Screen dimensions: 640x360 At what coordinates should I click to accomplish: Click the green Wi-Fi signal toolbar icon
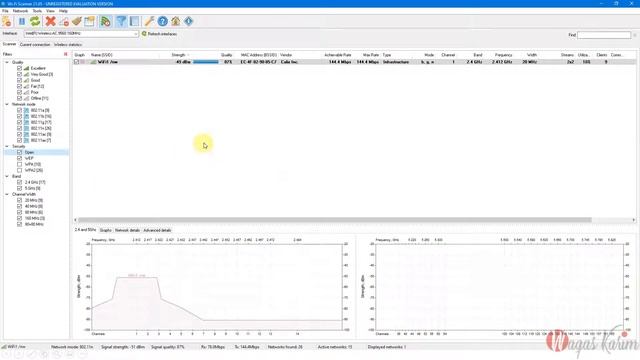[106, 21]
